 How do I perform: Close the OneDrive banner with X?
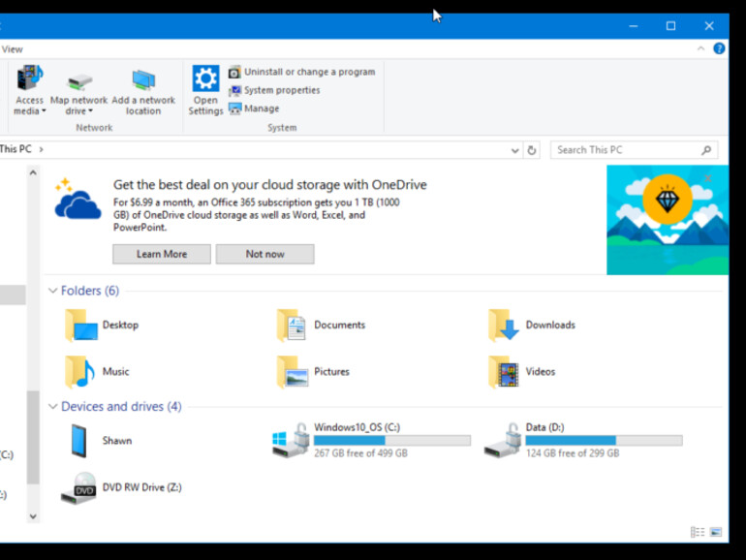click(708, 178)
